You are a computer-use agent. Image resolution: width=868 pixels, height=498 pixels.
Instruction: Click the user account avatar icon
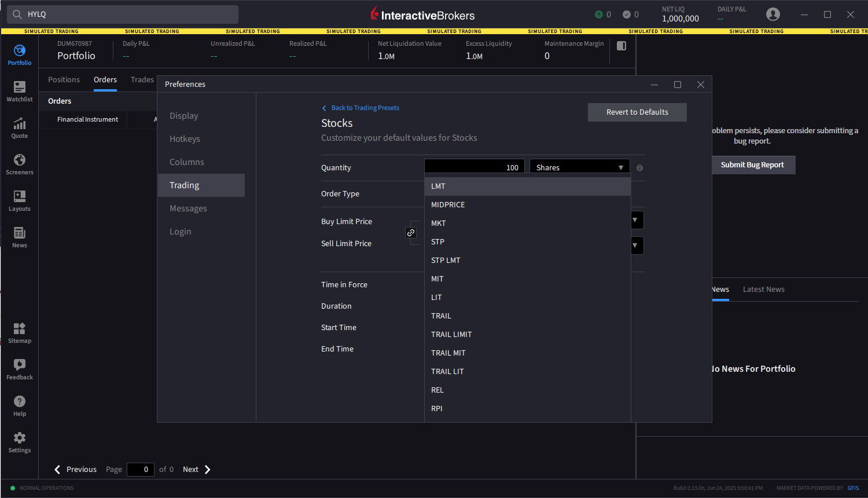[773, 14]
